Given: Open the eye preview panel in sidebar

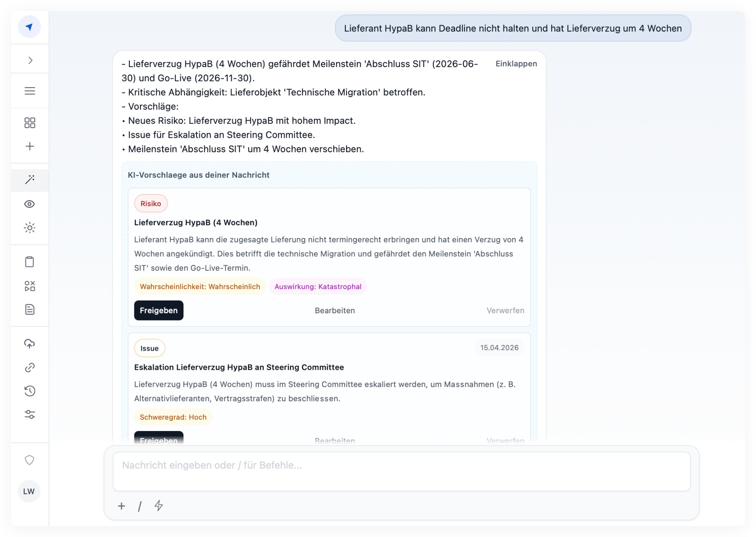Looking at the screenshot, I should tap(30, 204).
